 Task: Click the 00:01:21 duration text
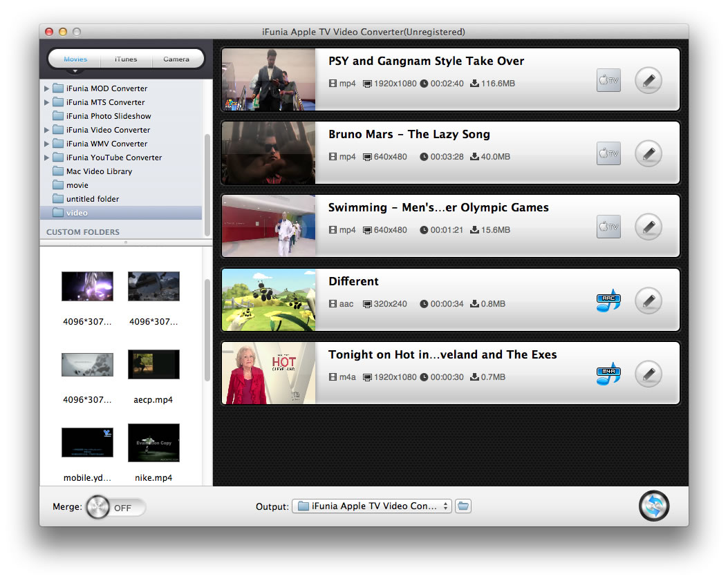447,230
